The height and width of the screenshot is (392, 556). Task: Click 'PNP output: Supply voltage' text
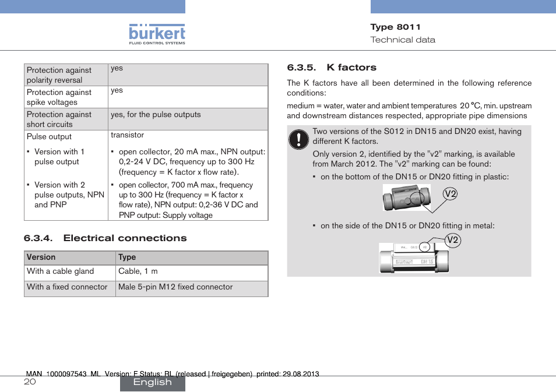[166, 215]
